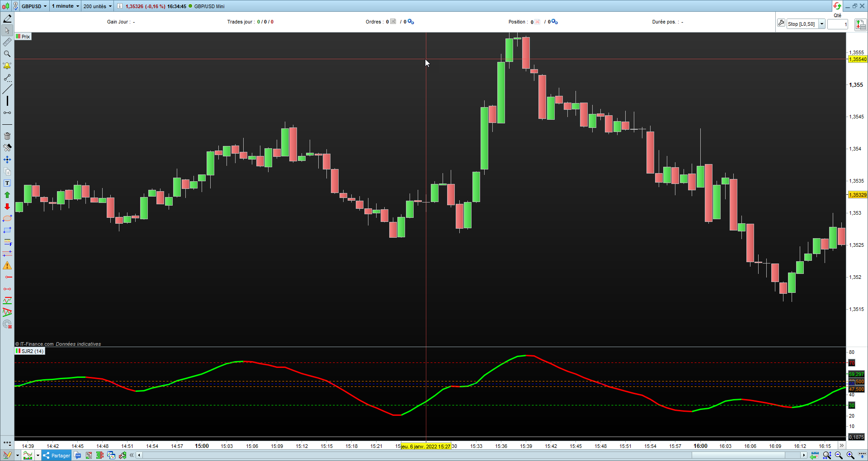Toggle the cursor selection mode tool
Image resolution: width=868 pixels, height=461 pixels.
coord(7,30)
